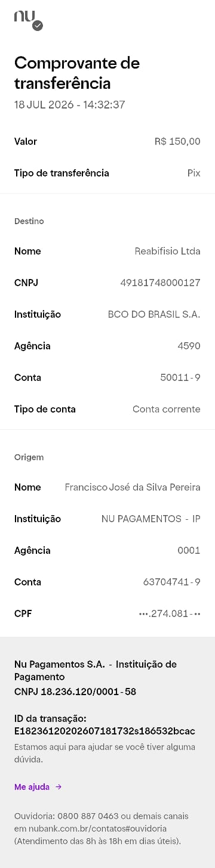This screenshot has width=215, height=868.
Task: Open the Me ajuda help link
Action: pyautogui.click(x=32, y=787)
